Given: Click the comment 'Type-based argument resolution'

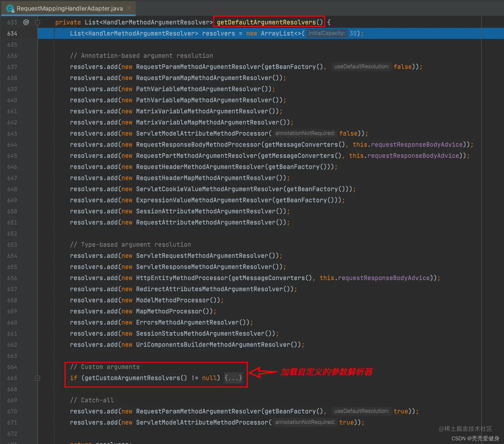Looking at the screenshot, I should point(130,244).
